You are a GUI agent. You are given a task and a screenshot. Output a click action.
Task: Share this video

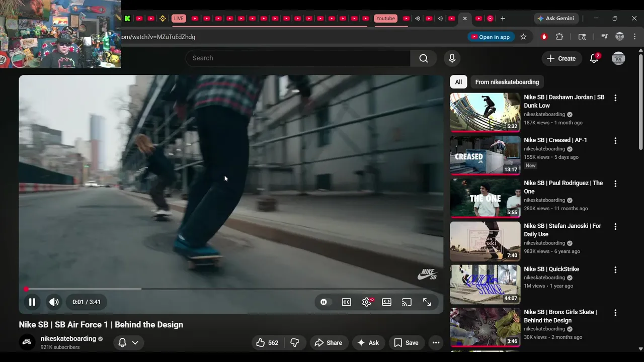tap(329, 342)
